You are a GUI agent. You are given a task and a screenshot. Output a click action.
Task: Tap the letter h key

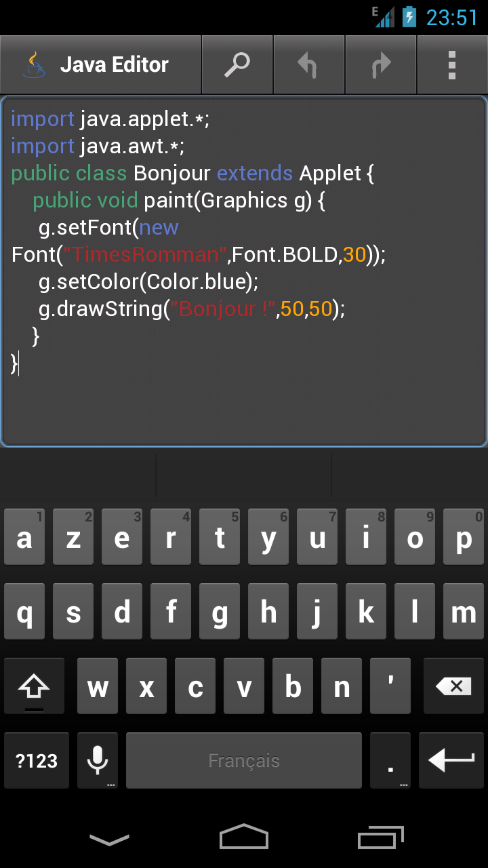tap(268, 612)
